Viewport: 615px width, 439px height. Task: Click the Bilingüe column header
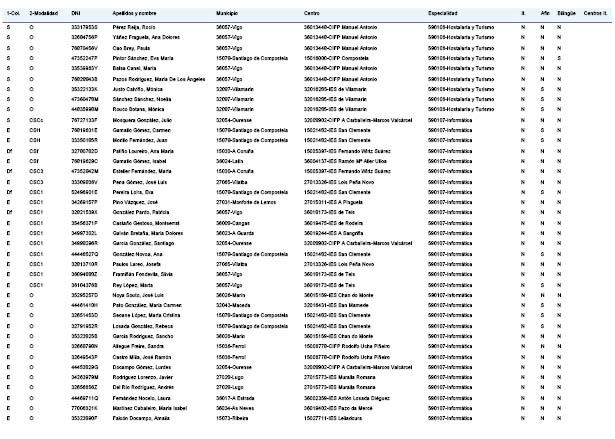[x=566, y=13]
